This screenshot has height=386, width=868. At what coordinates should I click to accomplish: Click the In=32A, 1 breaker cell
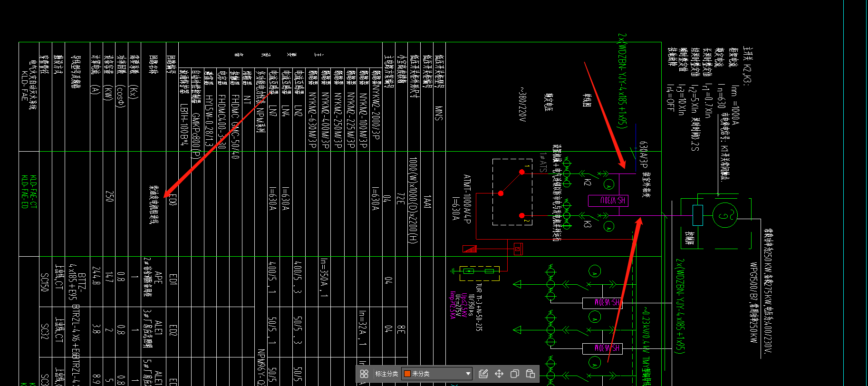(362, 328)
